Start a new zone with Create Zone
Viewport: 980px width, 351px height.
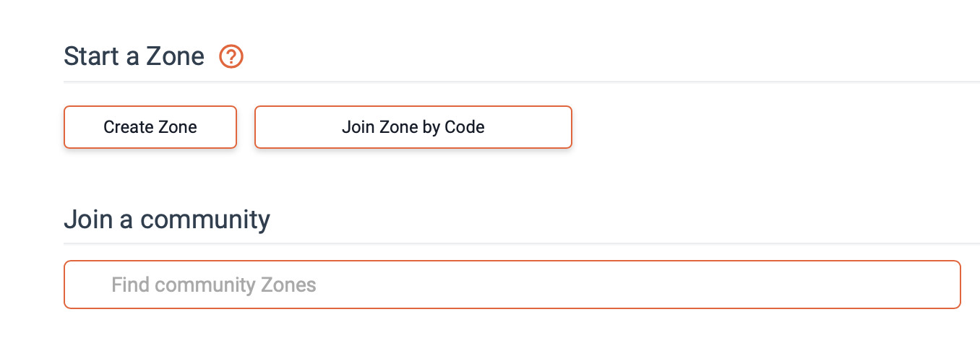(150, 127)
